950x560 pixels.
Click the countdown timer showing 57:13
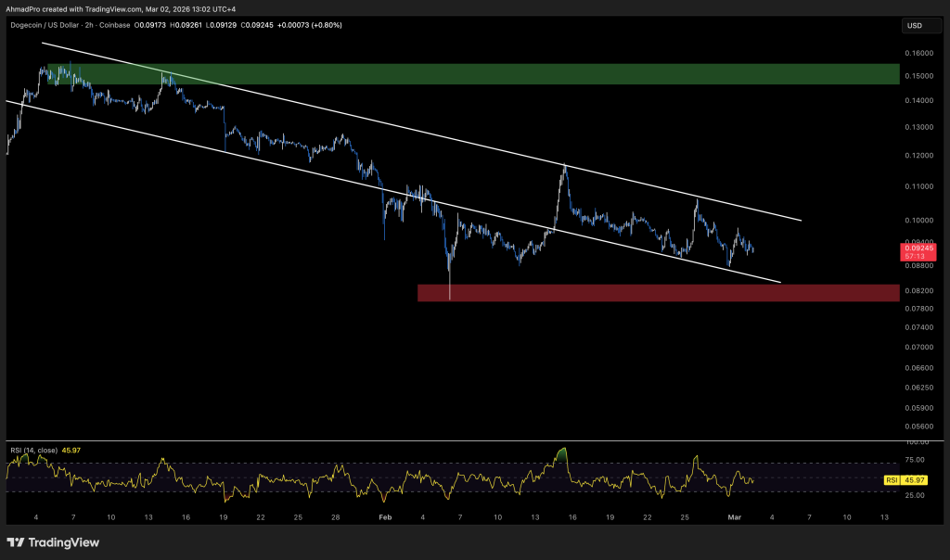916,256
